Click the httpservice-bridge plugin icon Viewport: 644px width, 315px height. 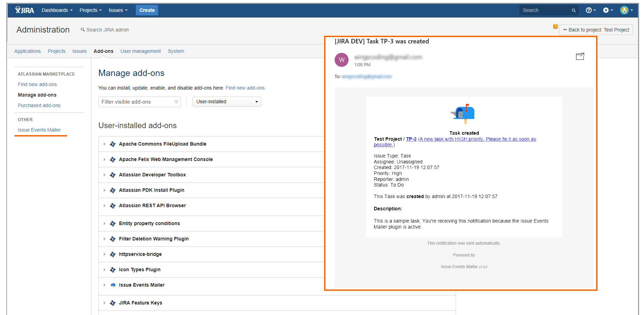113,254
